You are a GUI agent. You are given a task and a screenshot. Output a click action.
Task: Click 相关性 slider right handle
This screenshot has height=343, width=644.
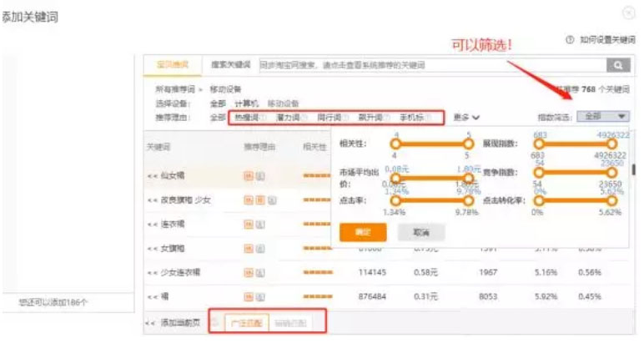(468, 144)
